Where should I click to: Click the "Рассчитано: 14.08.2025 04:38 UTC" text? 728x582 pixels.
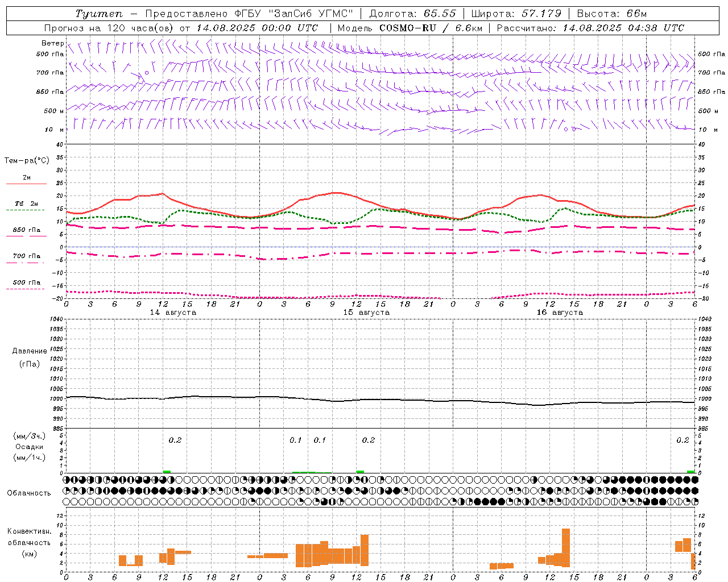tap(590, 28)
